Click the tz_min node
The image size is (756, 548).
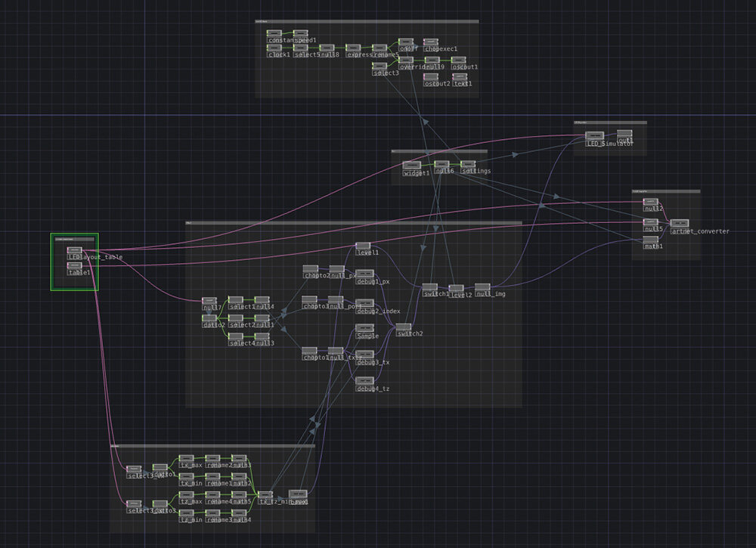point(186,512)
